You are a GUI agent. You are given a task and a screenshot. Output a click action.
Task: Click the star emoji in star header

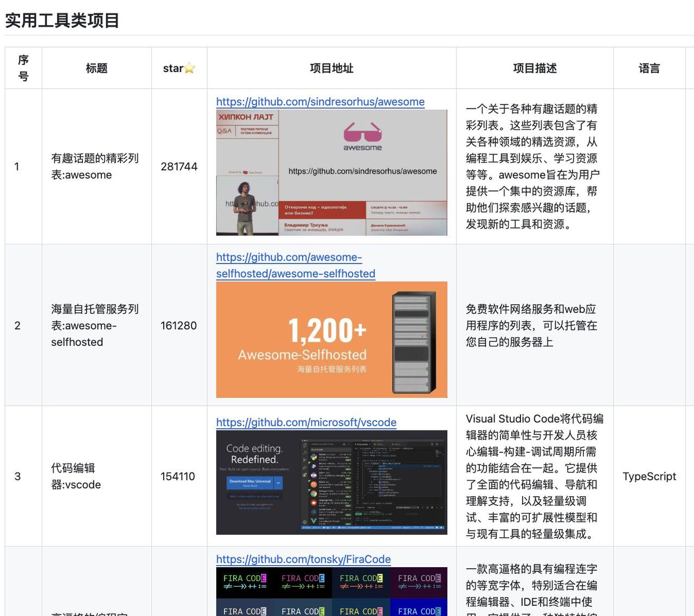pyautogui.click(x=189, y=68)
